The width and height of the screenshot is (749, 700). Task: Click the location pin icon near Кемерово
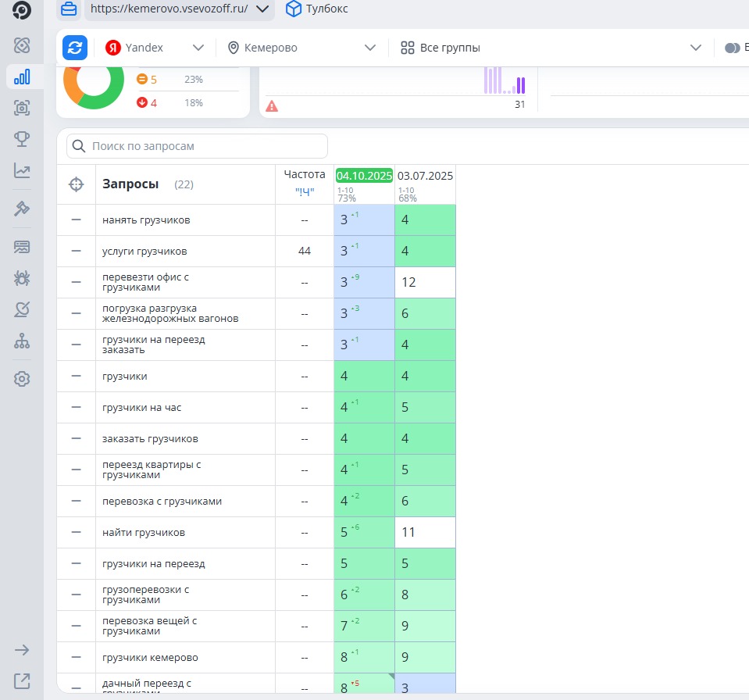coord(233,48)
